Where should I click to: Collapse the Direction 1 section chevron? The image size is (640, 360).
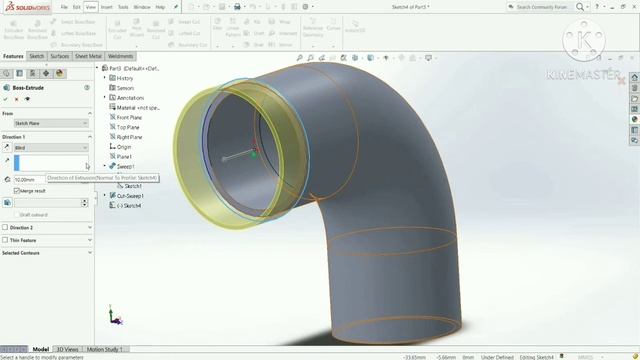(90, 137)
